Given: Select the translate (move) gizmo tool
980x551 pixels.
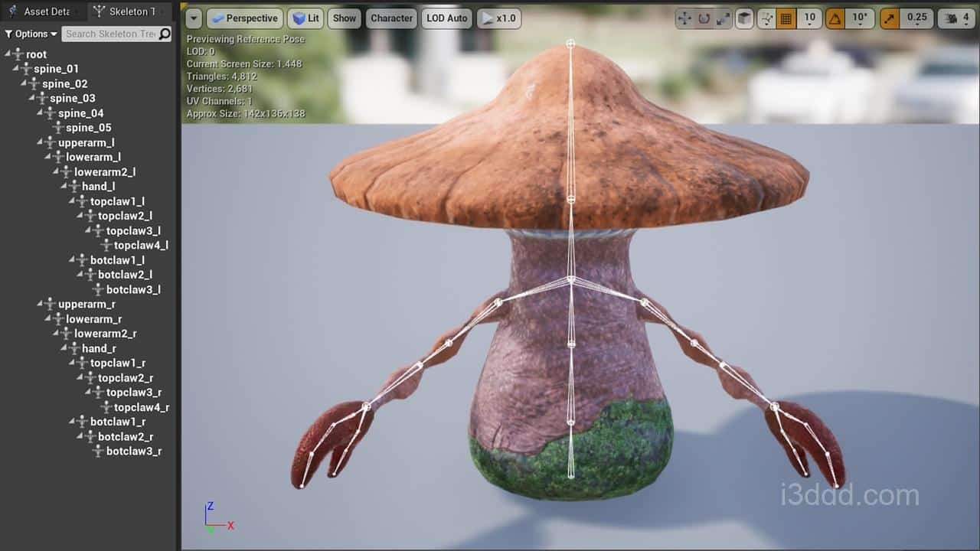Looking at the screenshot, I should (x=684, y=18).
